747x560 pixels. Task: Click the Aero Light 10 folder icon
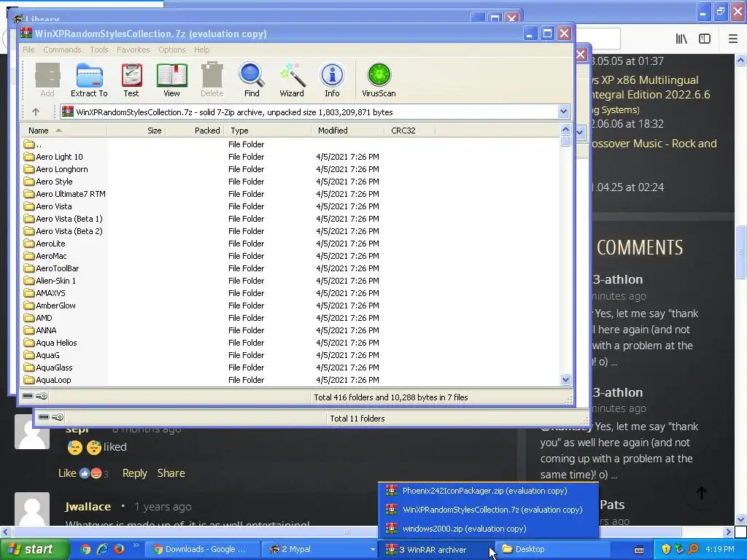pos(29,157)
